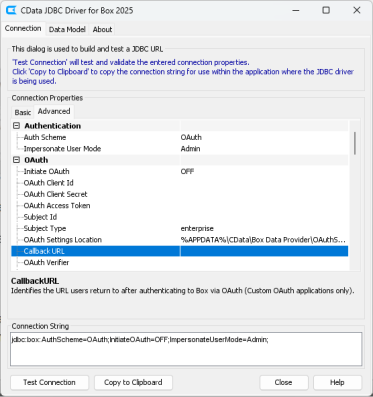This screenshot has width=373, height=397.
Task: Click the empty OAuth Client Id value cell
Action: click(264, 183)
